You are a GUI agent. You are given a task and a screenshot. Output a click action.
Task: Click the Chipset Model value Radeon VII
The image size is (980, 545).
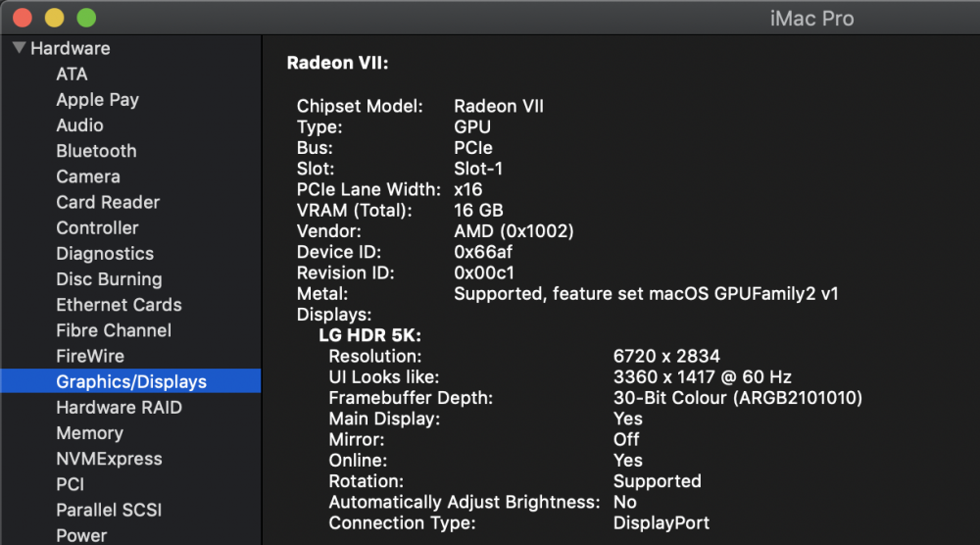(x=499, y=106)
